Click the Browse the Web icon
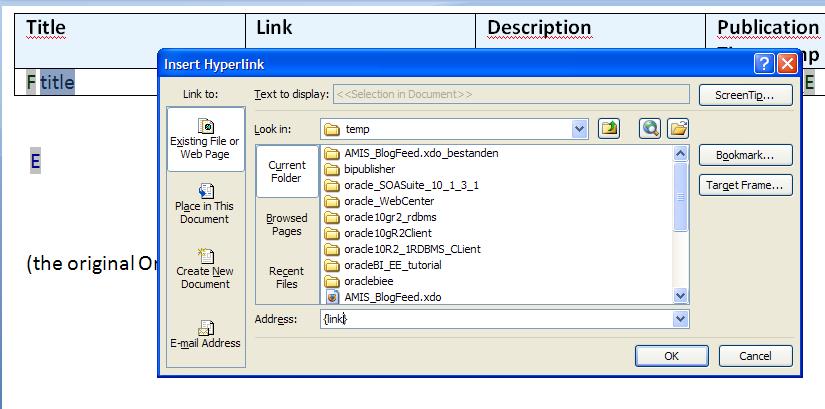 652,128
